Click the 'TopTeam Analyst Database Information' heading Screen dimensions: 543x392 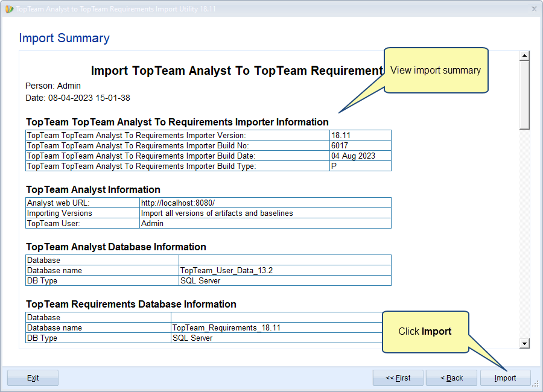coord(116,247)
